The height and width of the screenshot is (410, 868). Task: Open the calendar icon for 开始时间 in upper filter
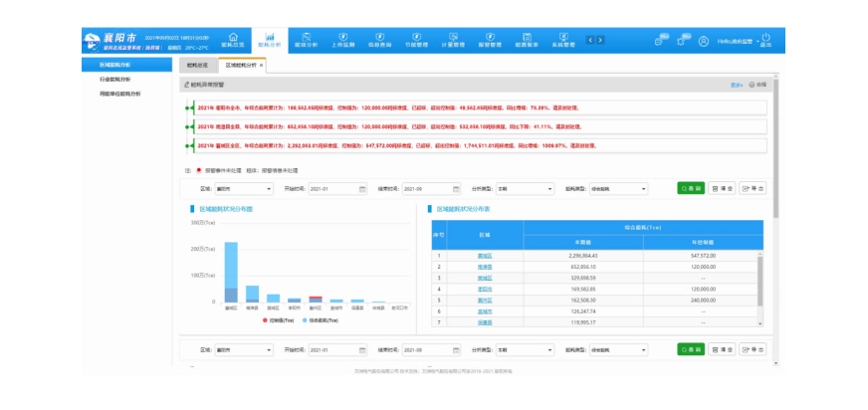[x=358, y=187]
